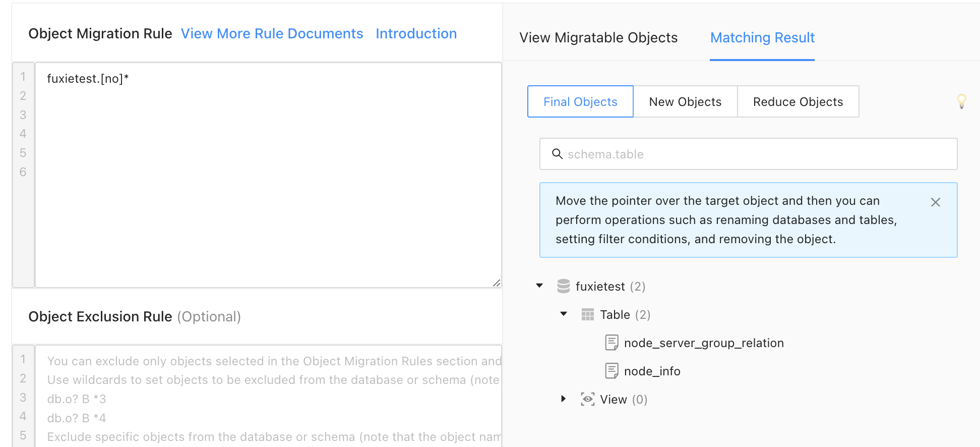Show the Final Objects list
The image size is (980, 447).
point(580,102)
